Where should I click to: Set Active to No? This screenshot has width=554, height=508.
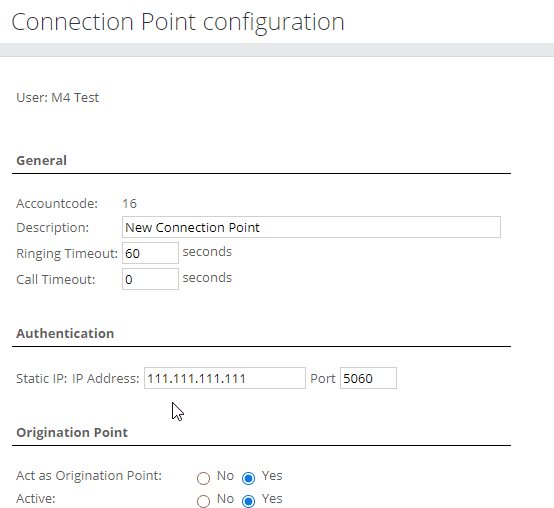click(x=204, y=501)
